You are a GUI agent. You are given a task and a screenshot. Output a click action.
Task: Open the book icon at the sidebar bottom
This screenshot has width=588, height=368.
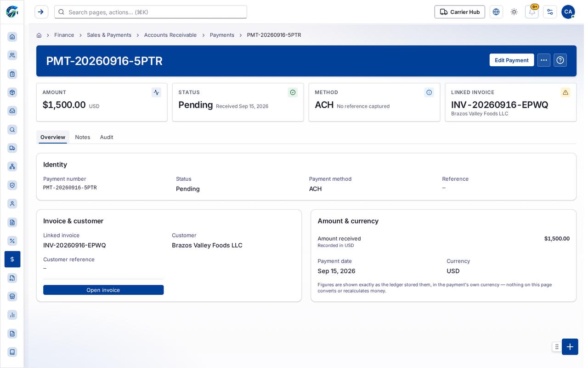click(12, 352)
